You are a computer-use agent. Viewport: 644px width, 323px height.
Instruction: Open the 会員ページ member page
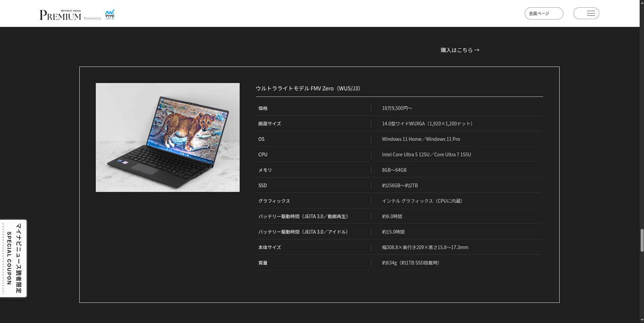click(544, 13)
